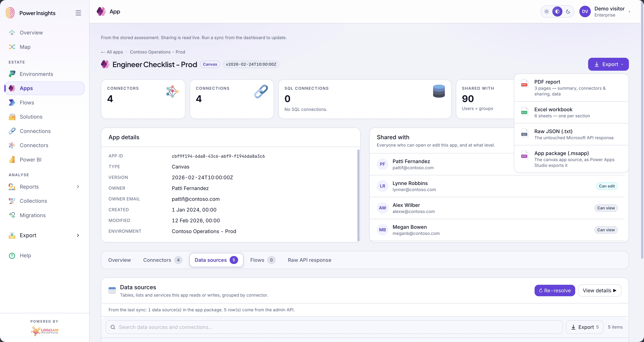Image resolution: width=644 pixels, height=342 pixels.
Task: Click the database icon on SQL Connections card
Action: click(439, 91)
